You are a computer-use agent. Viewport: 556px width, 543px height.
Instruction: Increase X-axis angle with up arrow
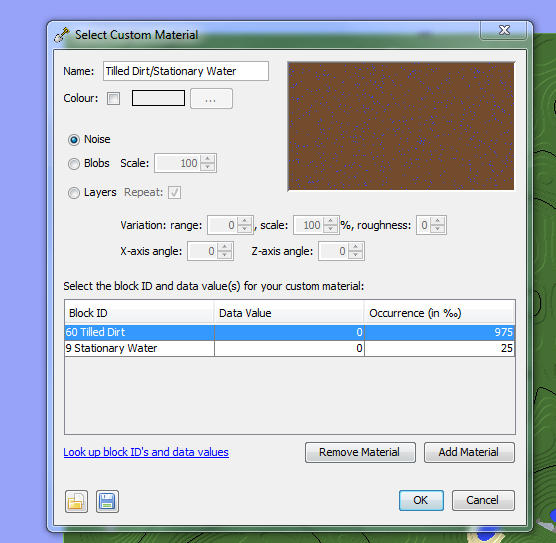(x=224, y=247)
